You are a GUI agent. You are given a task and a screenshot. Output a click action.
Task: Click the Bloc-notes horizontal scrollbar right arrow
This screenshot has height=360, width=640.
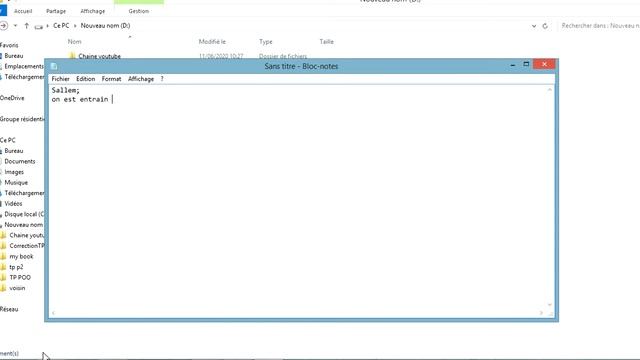541,313
